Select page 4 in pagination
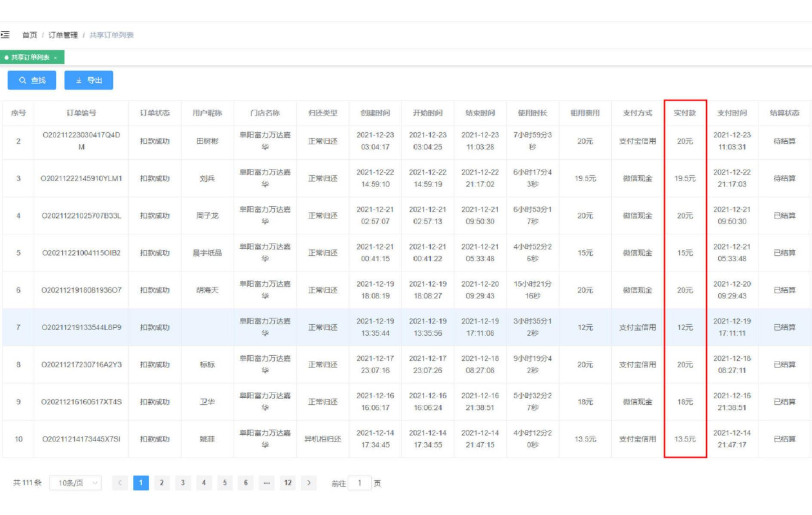The image size is (812, 515). [204, 483]
